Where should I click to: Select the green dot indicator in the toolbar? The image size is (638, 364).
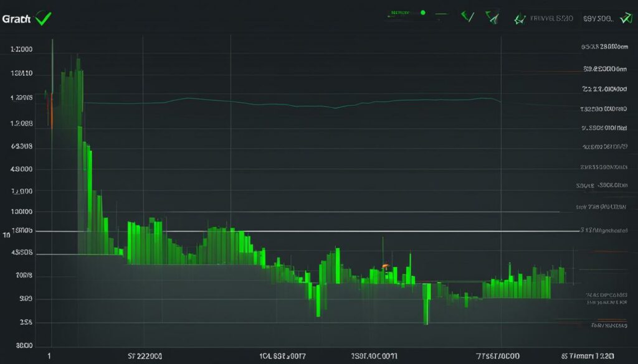point(423,12)
